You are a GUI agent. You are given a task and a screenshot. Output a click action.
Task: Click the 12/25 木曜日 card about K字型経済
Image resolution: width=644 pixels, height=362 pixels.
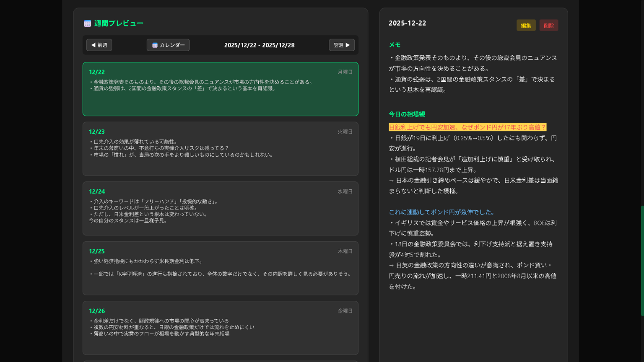pos(220,268)
